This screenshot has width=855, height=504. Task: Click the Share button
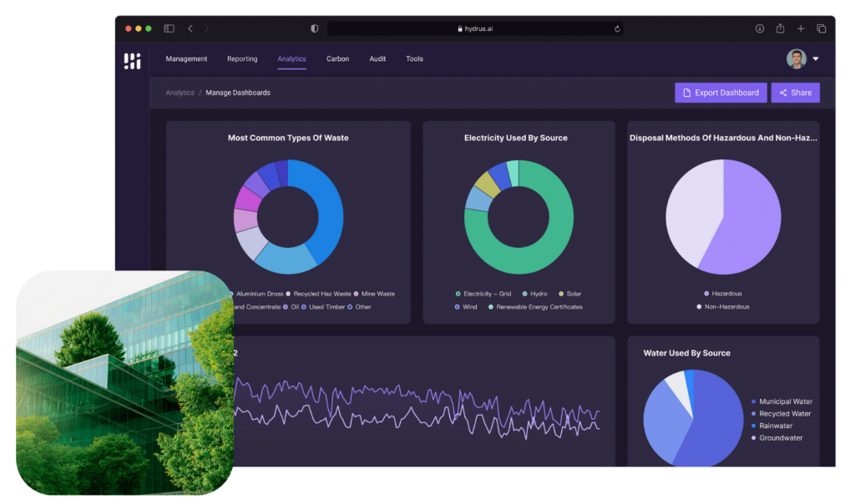pyautogui.click(x=795, y=93)
